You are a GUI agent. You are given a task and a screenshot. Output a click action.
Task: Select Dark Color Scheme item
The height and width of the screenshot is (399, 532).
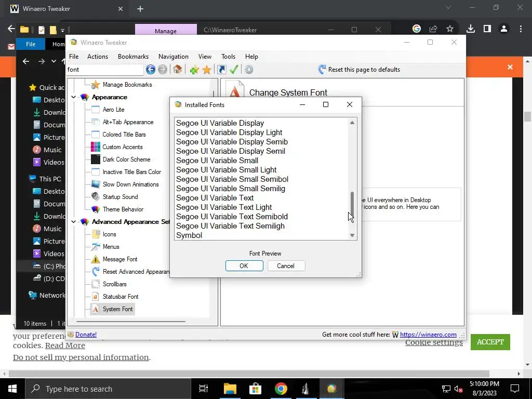(126, 159)
